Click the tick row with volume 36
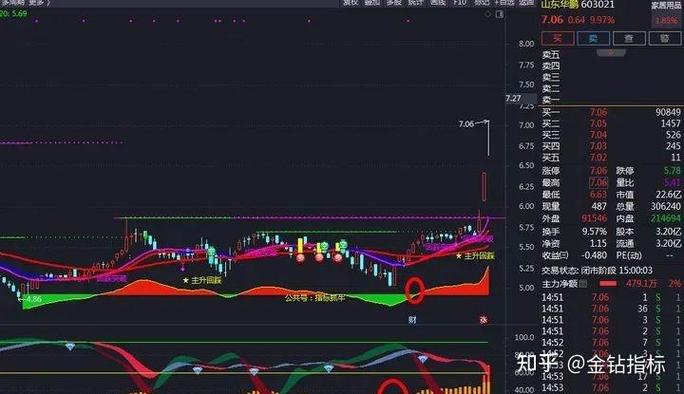 pyautogui.click(x=611, y=308)
